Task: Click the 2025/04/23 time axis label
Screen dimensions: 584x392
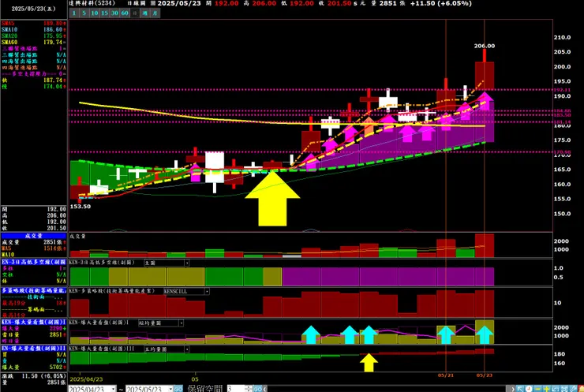Action: tap(86, 379)
